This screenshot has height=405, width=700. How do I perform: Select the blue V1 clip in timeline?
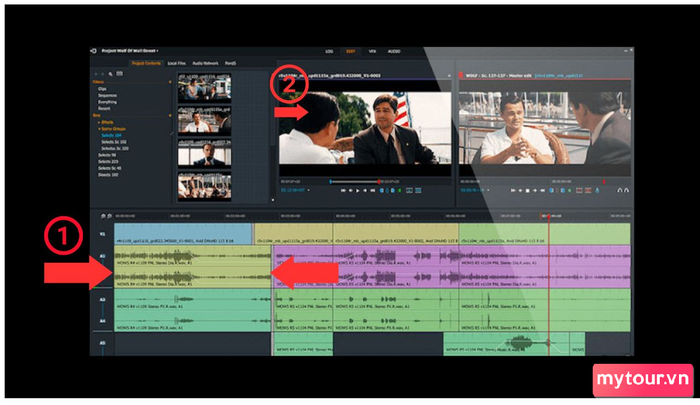click(x=183, y=234)
